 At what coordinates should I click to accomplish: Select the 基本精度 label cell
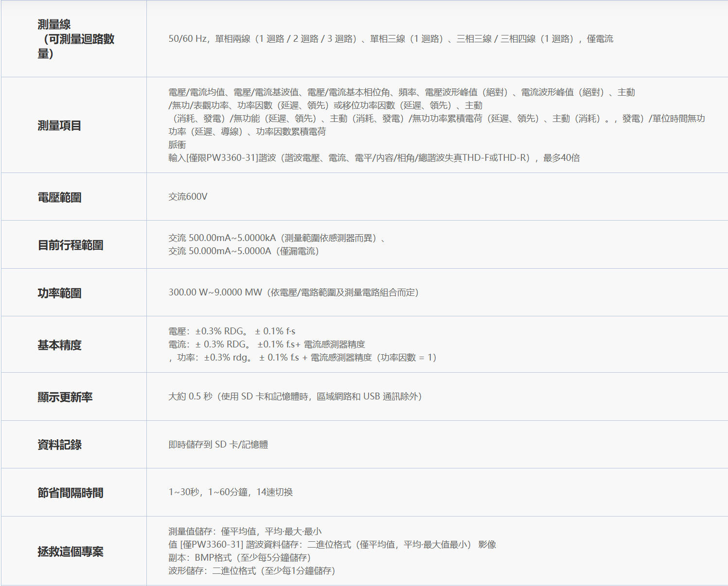tap(74, 345)
